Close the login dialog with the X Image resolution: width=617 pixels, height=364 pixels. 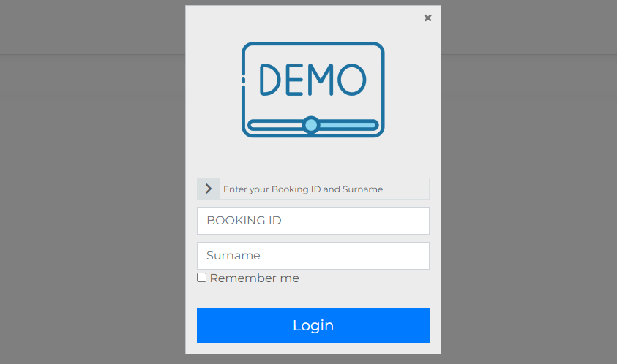pos(427,18)
